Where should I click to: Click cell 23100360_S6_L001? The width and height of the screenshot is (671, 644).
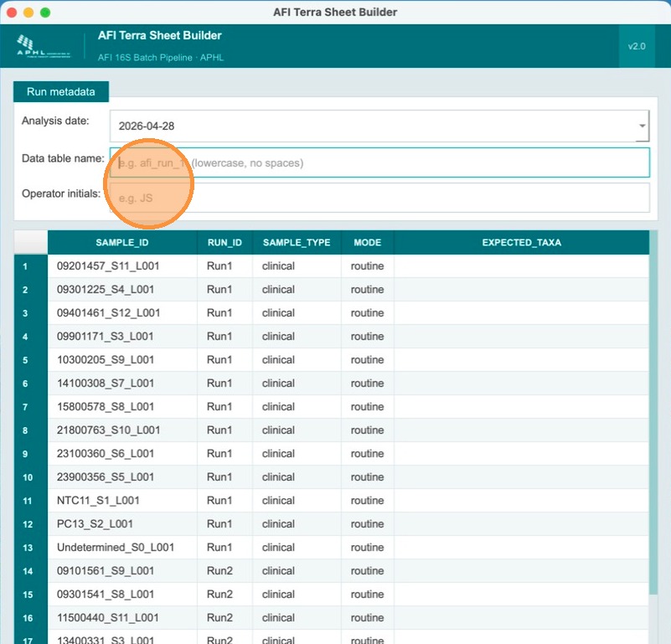tap(122, 454)
